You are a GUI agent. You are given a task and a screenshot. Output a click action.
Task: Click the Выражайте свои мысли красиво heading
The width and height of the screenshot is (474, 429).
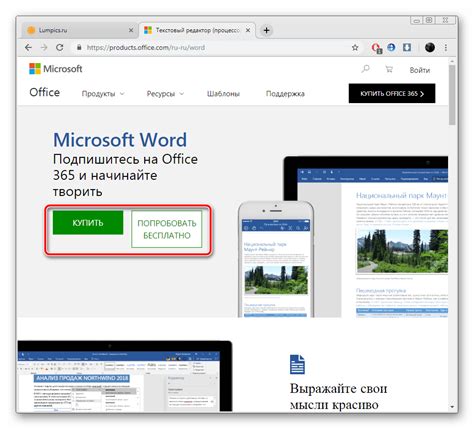(338, 397)
